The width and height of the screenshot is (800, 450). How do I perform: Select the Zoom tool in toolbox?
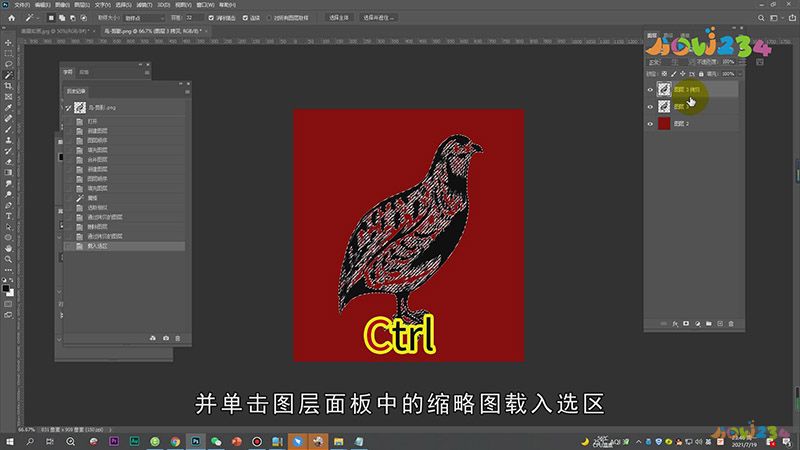8,259
